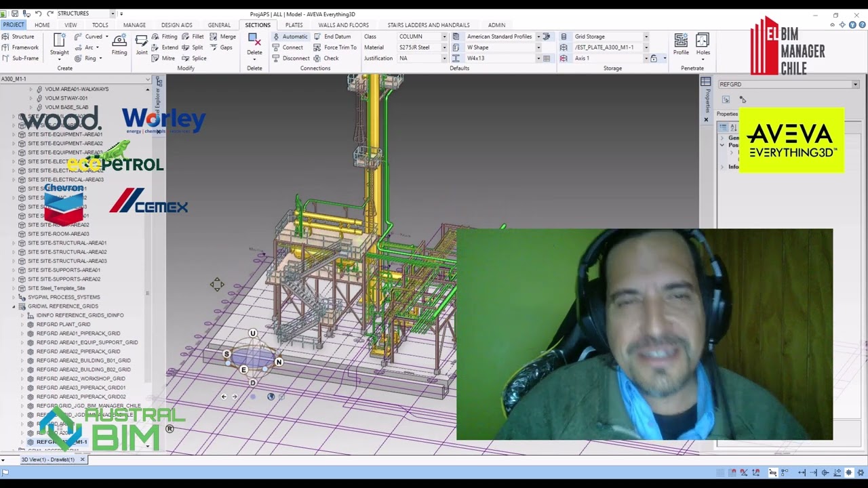The width and height of the screenshot is (868, 488).
Task: Toggle the Automatic connection mode
Action: (290, 37)
